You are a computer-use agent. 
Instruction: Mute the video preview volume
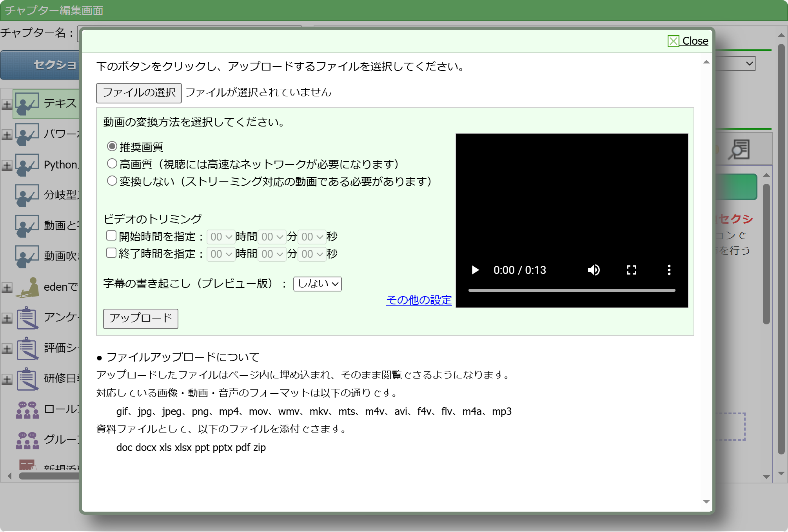coord(594,270)
